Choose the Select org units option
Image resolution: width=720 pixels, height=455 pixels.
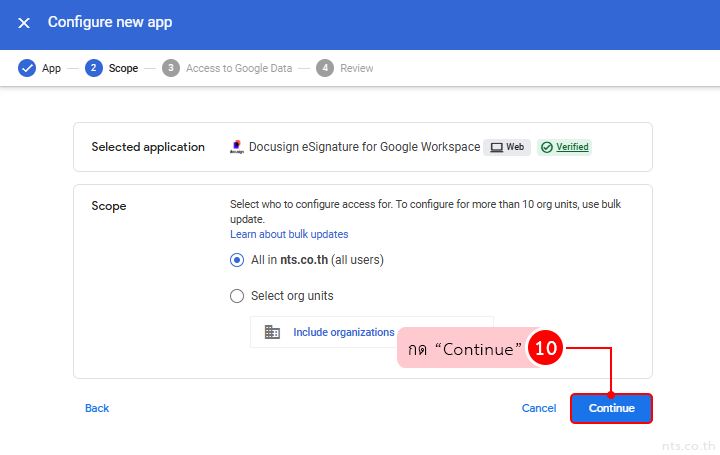point(237,296)
